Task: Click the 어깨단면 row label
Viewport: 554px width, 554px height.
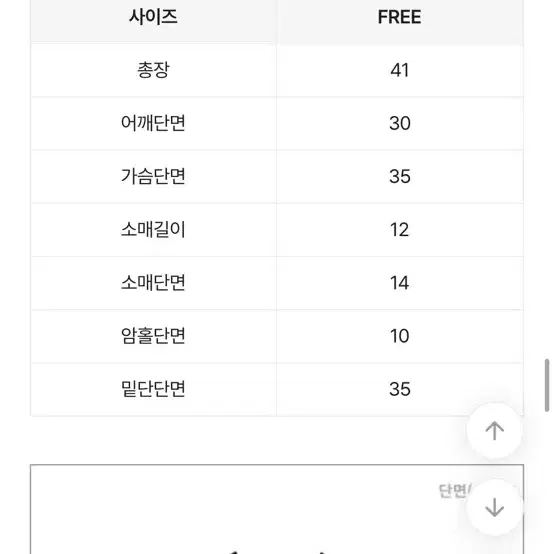Action: pyautogui.click(x=153, y=123)
